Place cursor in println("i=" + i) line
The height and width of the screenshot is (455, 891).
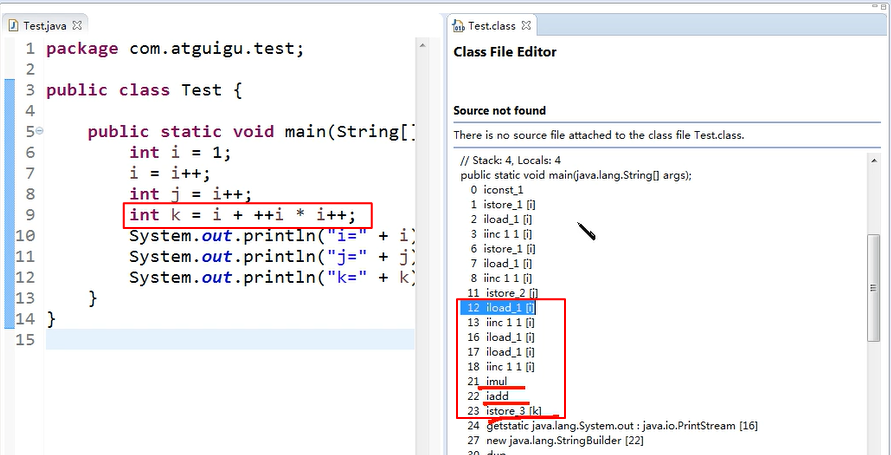point(272,236)
